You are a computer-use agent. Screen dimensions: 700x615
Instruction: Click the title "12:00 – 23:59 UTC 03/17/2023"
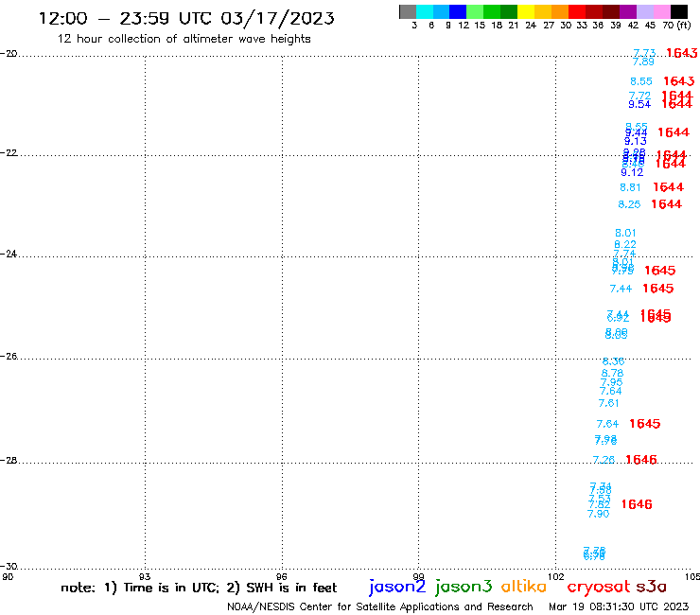coord(186,19)
